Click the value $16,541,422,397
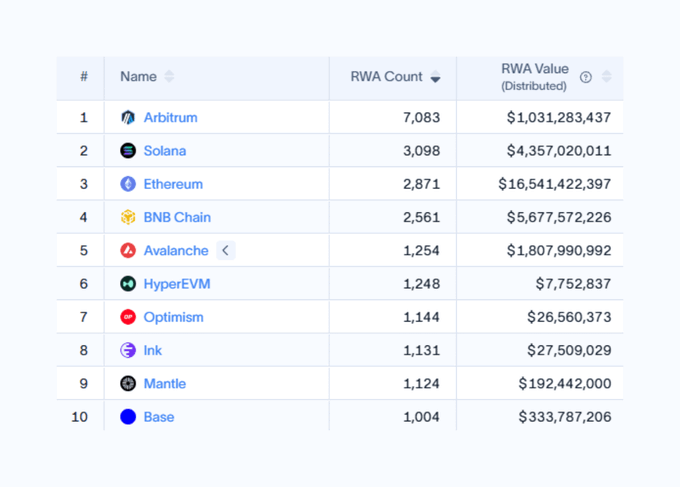Viewport: 680px width, 487px height. click(x=555, y=184)
